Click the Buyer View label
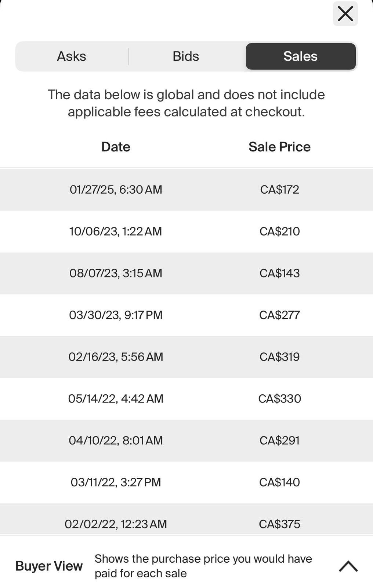The image size is (373, 588). 49,566
